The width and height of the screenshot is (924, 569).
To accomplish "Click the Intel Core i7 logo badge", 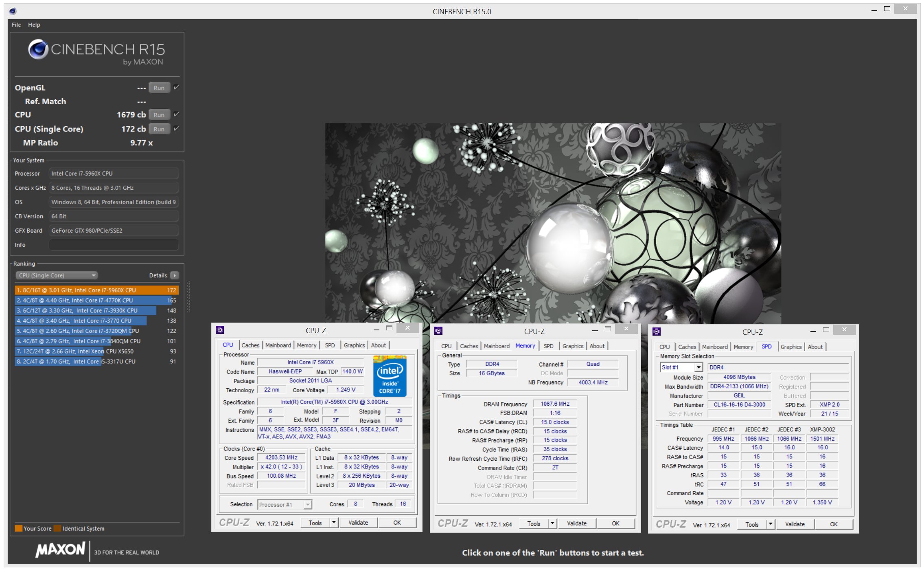I will click(390, 376).
